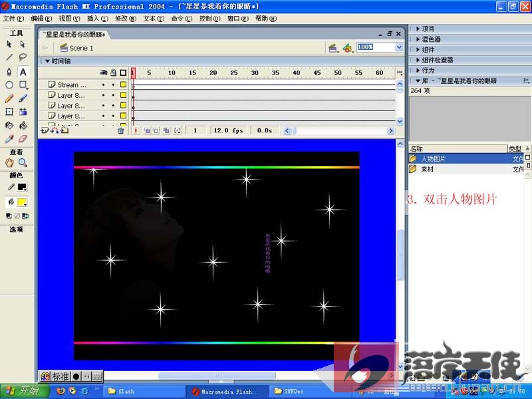Select the 素材 library folder

466,169
